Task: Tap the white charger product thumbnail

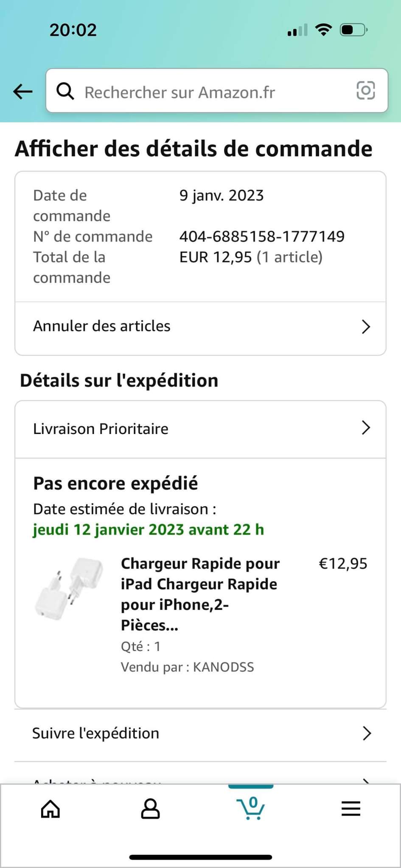Action: point(69,589)
